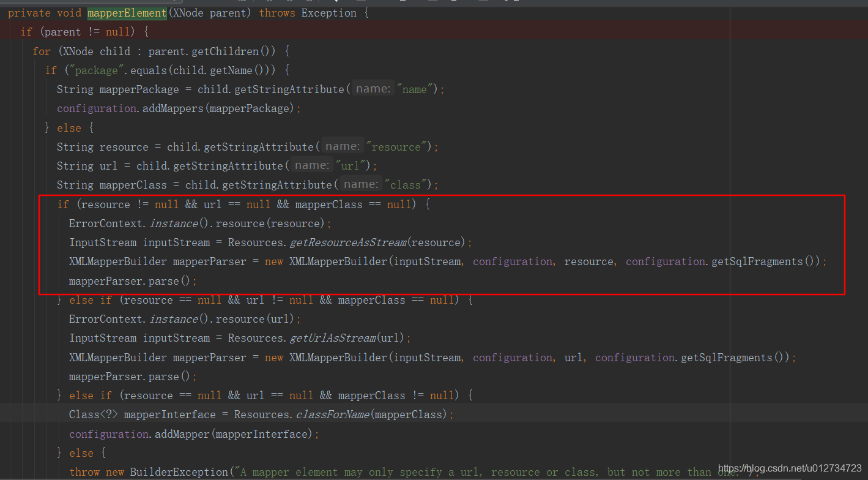This screenshot has height=480, width=868.
Task: Click the 'throw new' keywords
Action: [x=97, y=472]
